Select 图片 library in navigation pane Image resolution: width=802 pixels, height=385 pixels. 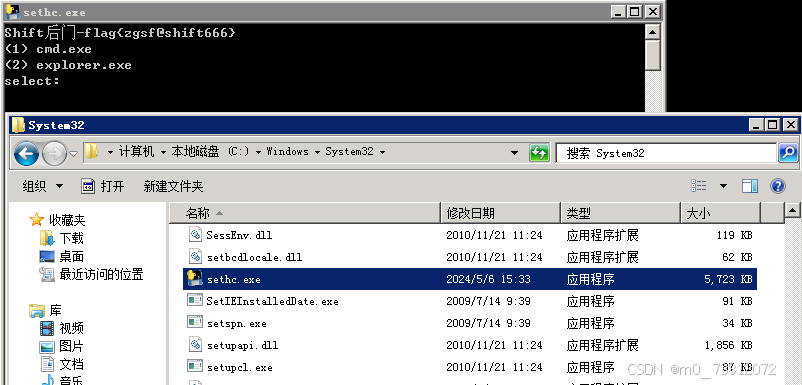(71, 346)
